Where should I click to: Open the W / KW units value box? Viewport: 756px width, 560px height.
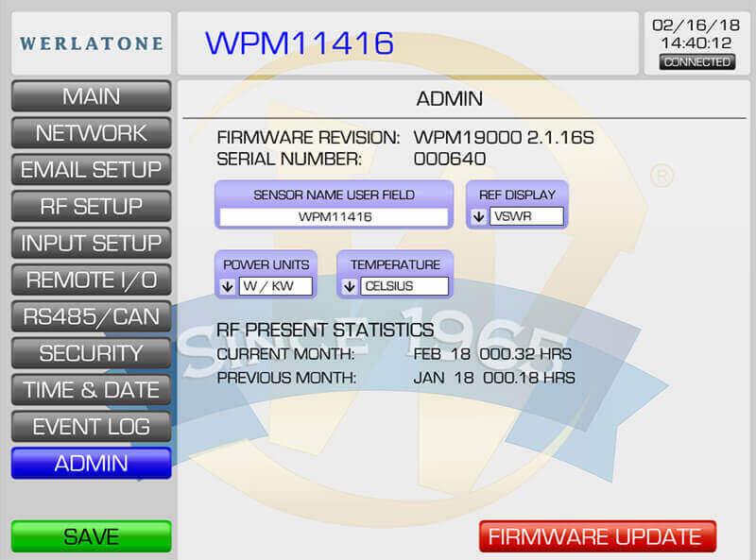click(275, 286)
